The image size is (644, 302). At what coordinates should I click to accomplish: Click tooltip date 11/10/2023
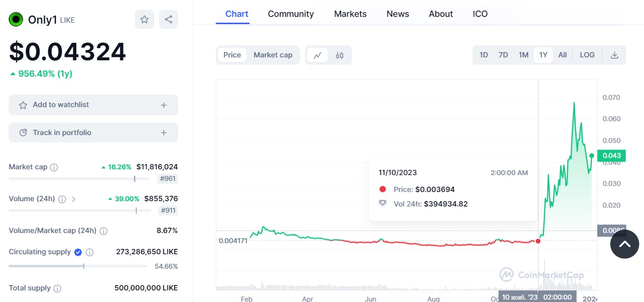tap(398, 173)
